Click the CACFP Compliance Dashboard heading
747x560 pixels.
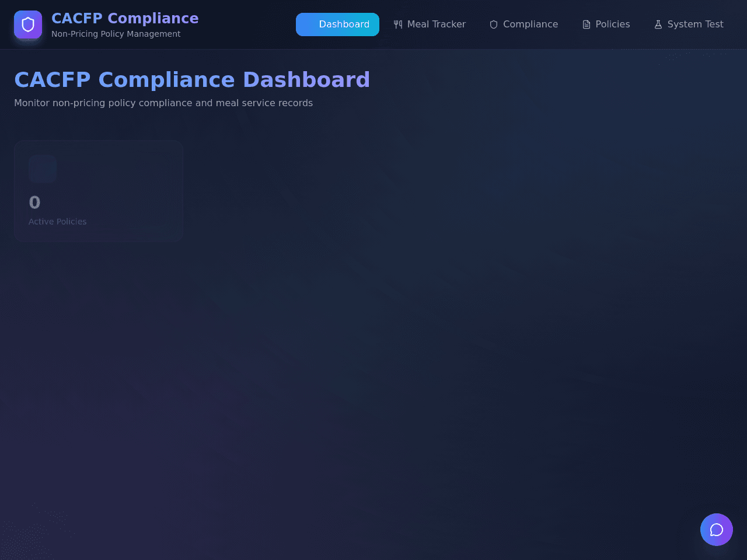(192, 80)
